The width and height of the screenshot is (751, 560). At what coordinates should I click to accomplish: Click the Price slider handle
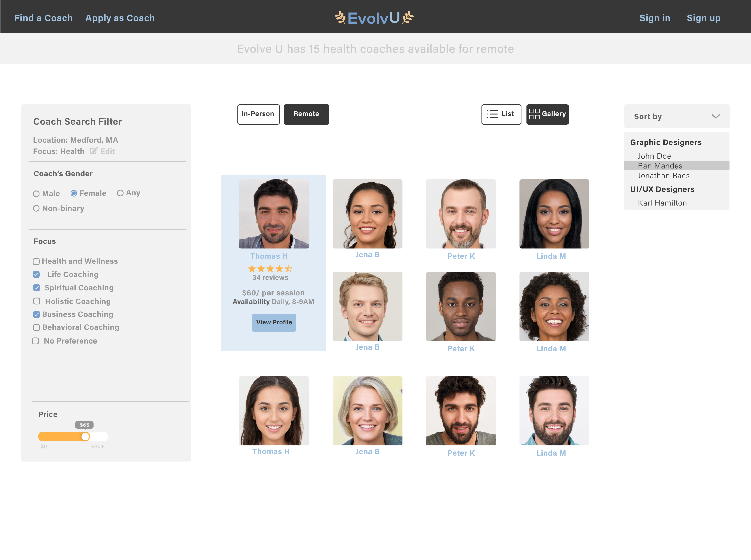85,437
